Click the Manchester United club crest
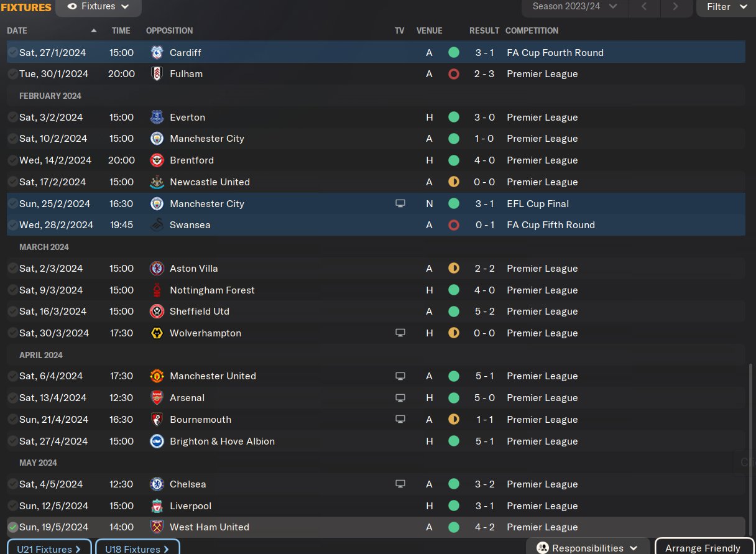The width and height of the screenshot is (756, 554). [157, 376]
